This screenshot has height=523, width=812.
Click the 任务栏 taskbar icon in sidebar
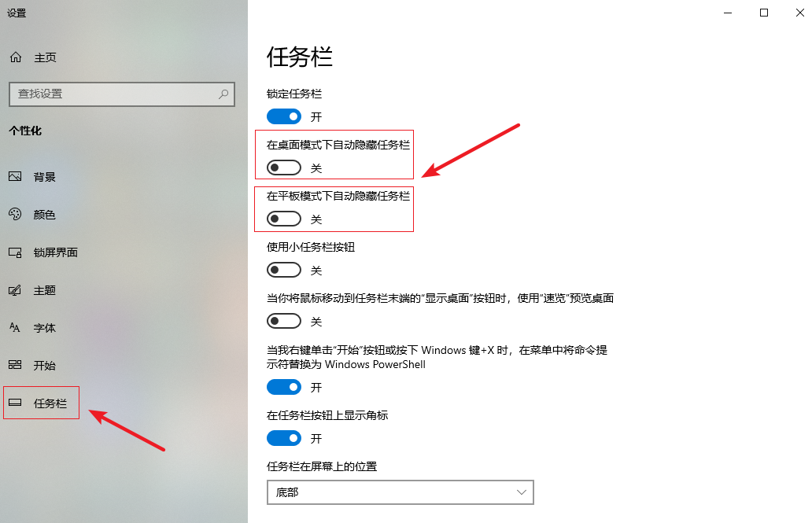[15, 403]
